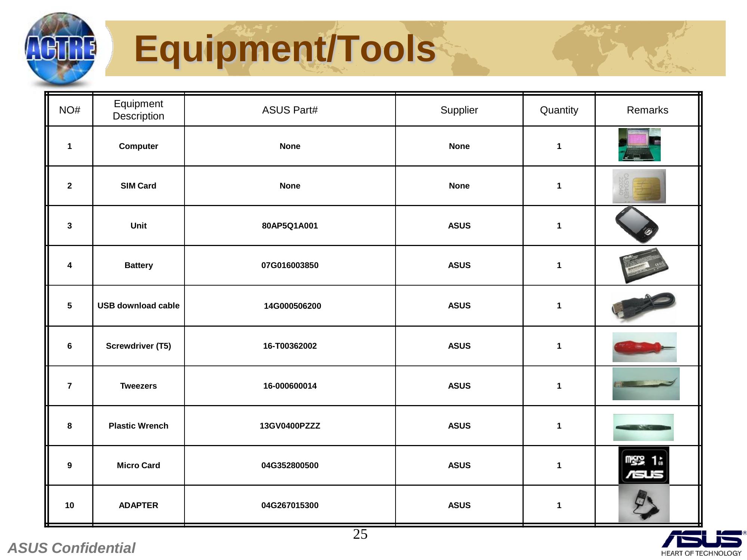Select the Plastic Wrench photo

(x=644, y=427)
